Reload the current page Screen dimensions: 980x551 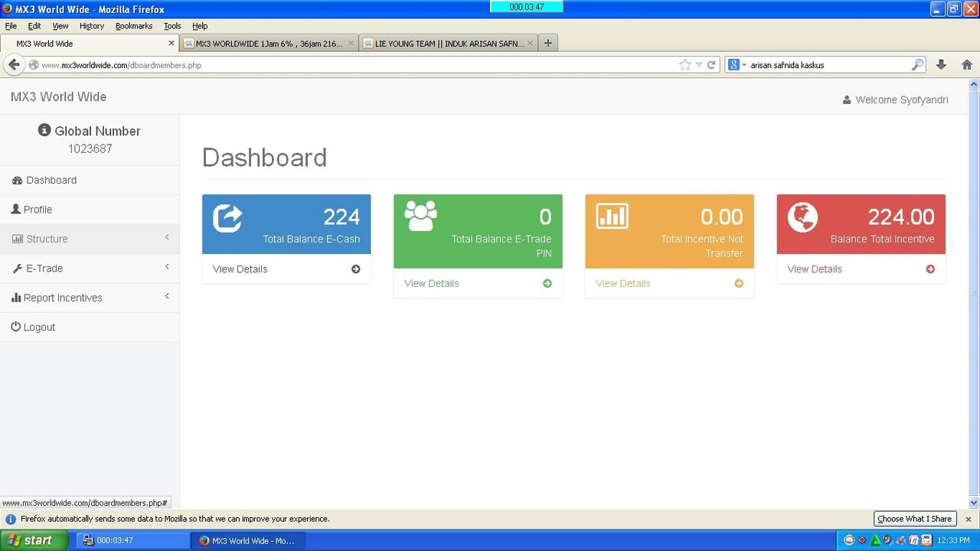pos(711,65)
